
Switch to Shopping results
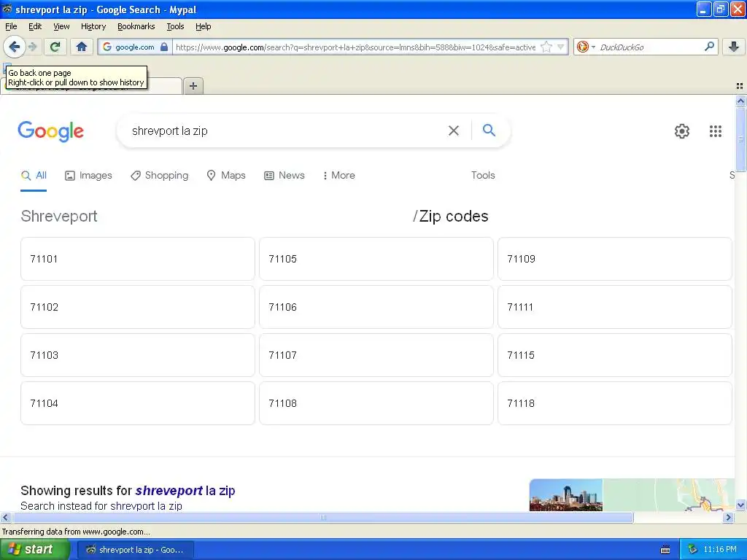point(160,175)
